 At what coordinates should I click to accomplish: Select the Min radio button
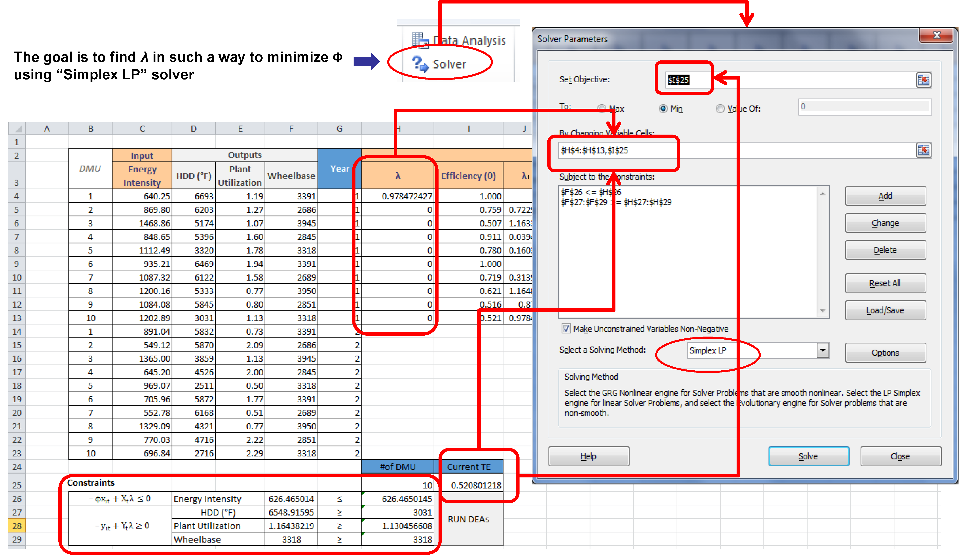click(x=663, y=109)
